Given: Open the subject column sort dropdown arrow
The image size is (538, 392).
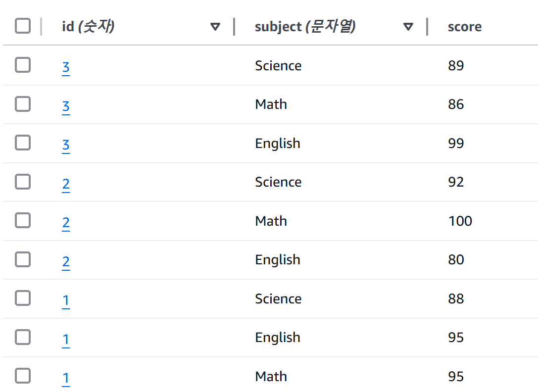Looking at the screenshot, I should [408, 27].
